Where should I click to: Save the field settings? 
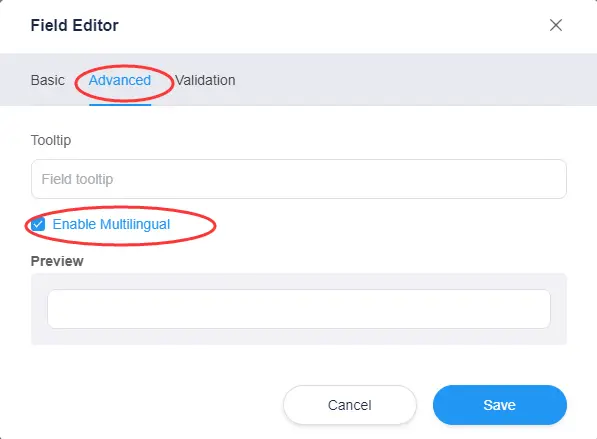[500, 405]
